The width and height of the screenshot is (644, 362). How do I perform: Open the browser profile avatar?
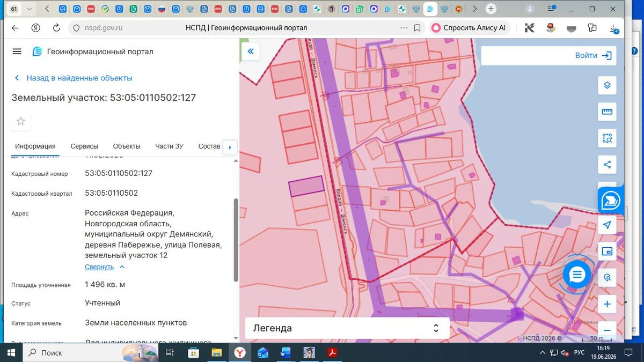pyautogui.click(x=530, y=9)
